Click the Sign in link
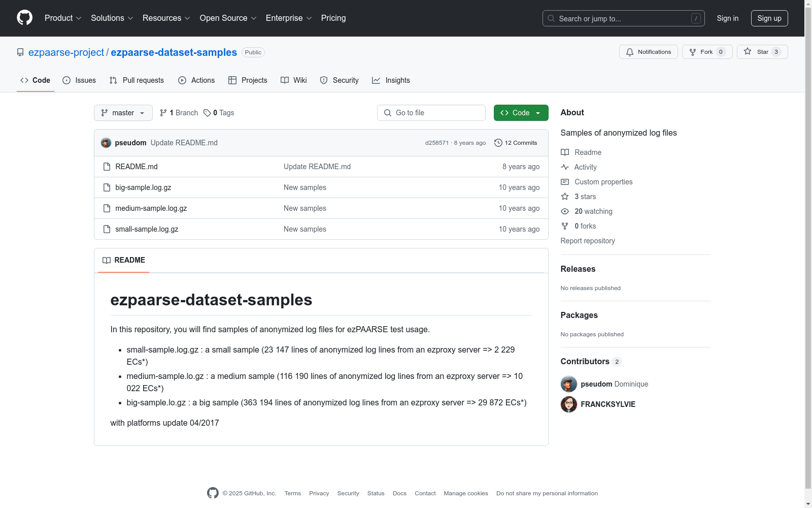The image size is (812, 508). [x=728, y=18]
